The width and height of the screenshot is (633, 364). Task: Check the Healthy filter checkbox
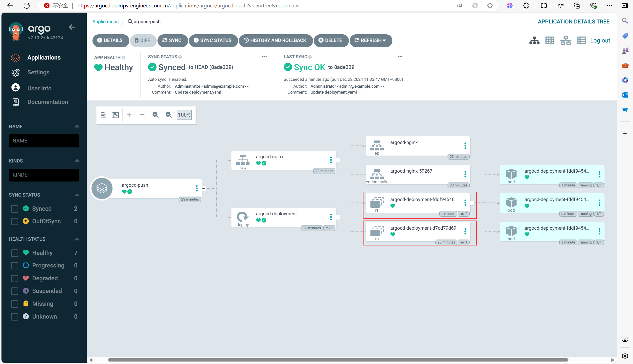(x=15, y=253)
